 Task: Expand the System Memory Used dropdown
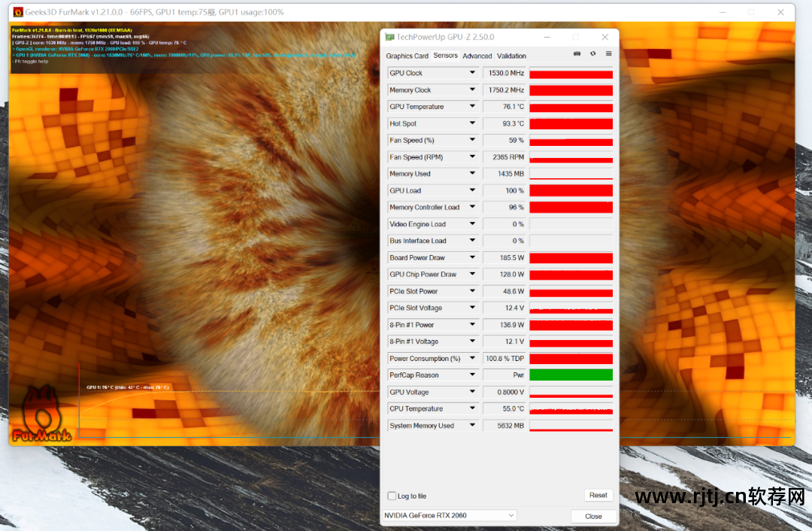click(472, 425)
